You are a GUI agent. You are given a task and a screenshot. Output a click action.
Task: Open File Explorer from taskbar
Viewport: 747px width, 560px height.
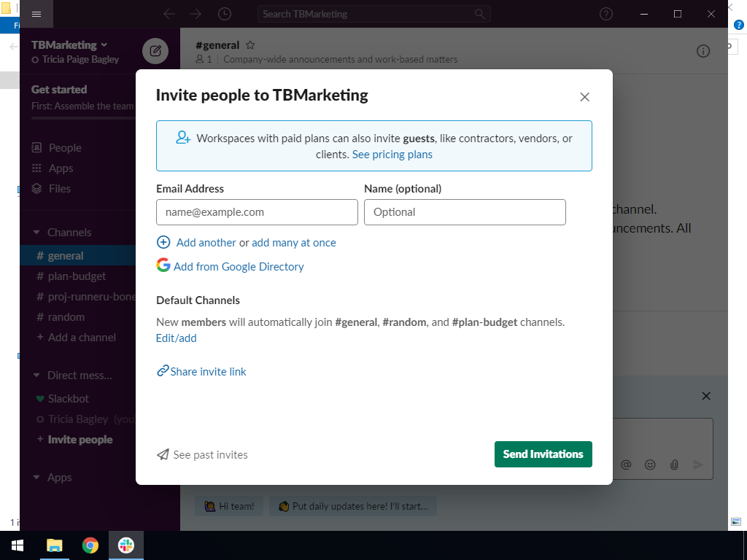(54, 545)
